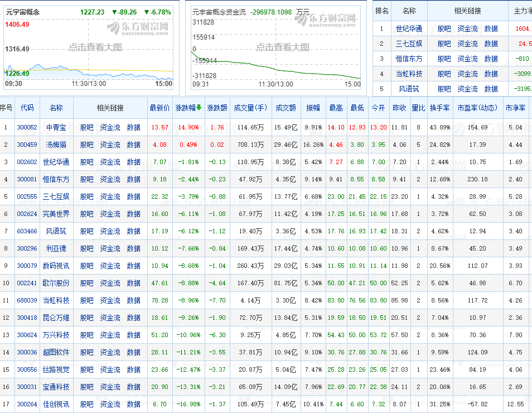Open 数据 for 佳创视讯 row
This screenshot has height=413, width=532.
tap(134, 404)
